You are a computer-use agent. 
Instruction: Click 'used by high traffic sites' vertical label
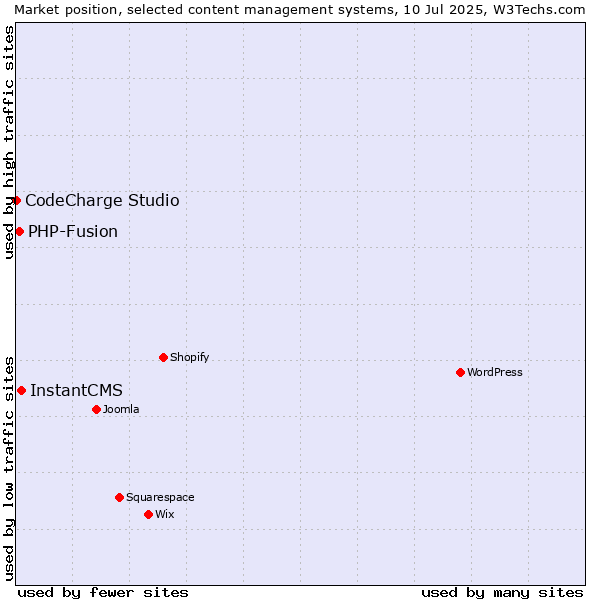coord(8,142)
